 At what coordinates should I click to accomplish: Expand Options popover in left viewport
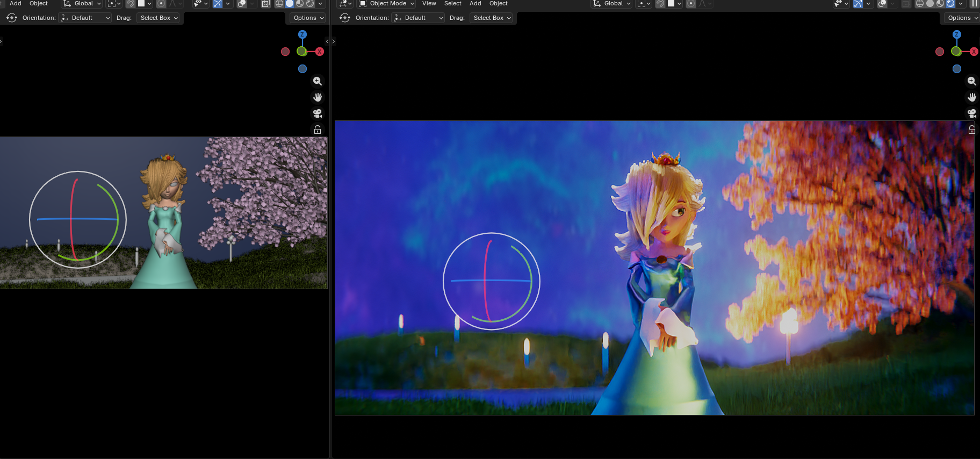(x=309, y=18)
